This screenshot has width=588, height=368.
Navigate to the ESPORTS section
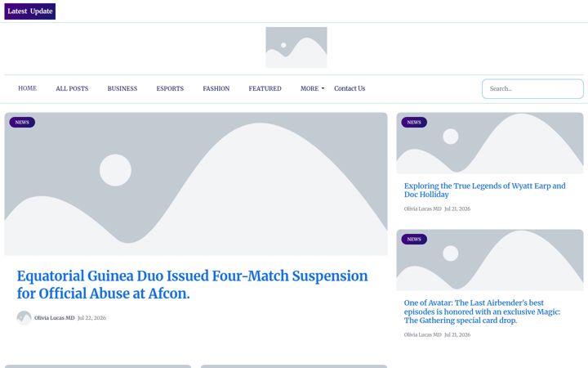click(x=170, y=88)
